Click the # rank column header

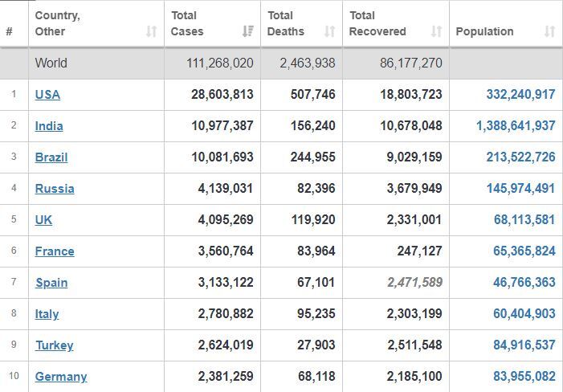pyautogui.click(x=10, y=31)
